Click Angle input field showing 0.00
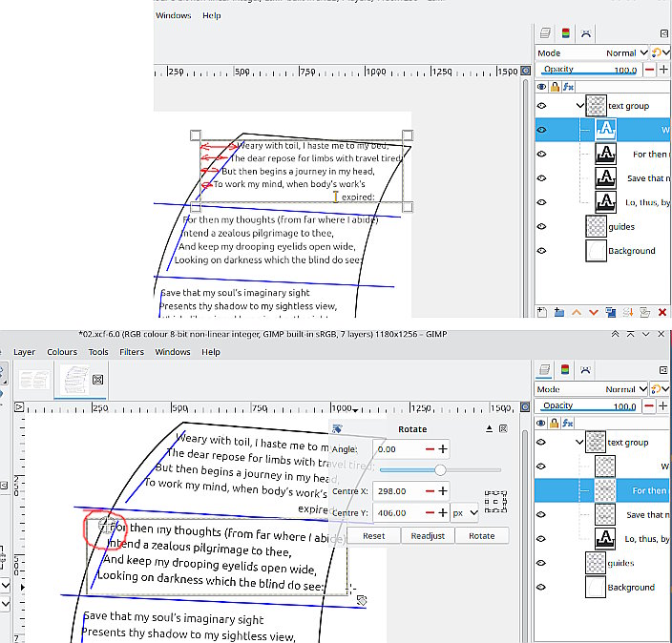672x643 pixels. [x=399, y=449]
